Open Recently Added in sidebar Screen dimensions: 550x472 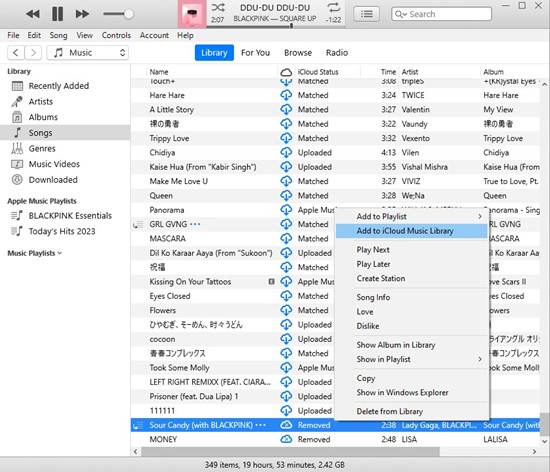pos(65,86)
